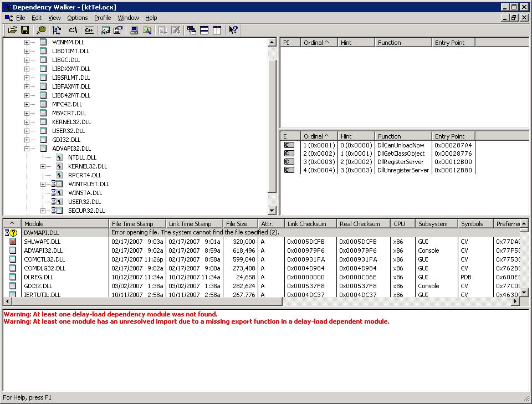Open the Profile menu
The width and height of the screenshot is (532, 404).
pos(103,18)
